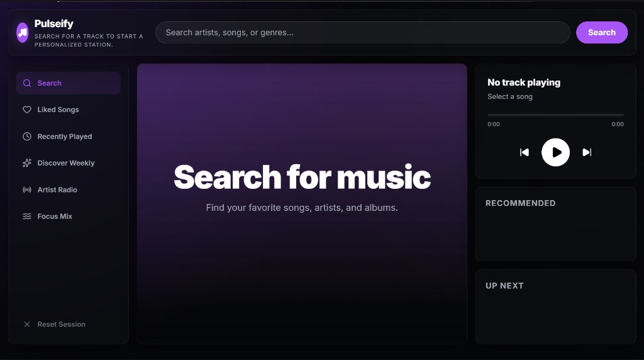
Task: Click the heart icon for Liked Songs
Action: click(27, 110)
